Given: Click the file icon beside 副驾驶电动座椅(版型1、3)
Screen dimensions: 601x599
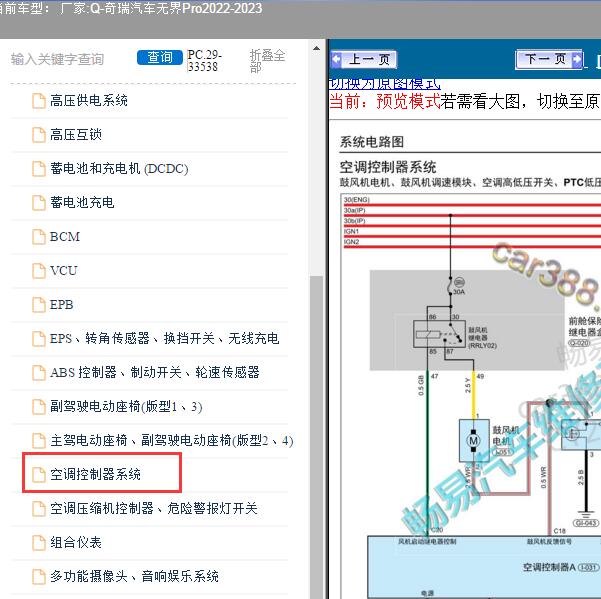Looking at the screenshot, I should coord(38,407).
